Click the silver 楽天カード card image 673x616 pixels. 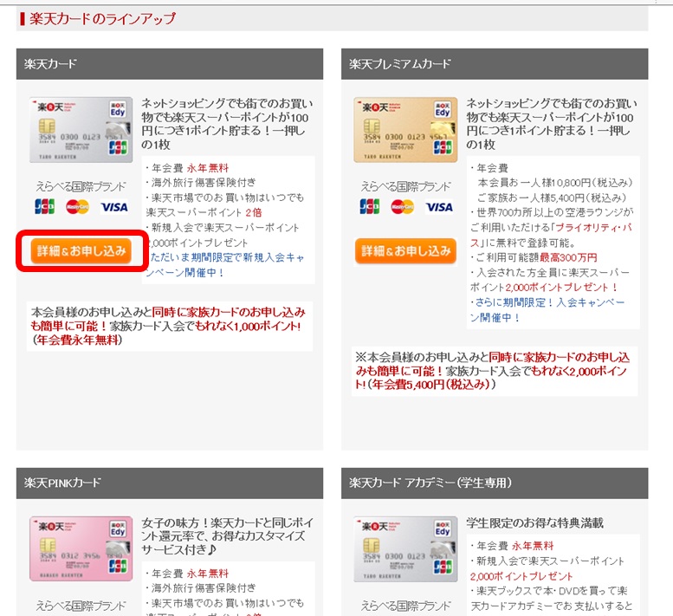click(x=81, y=129)
